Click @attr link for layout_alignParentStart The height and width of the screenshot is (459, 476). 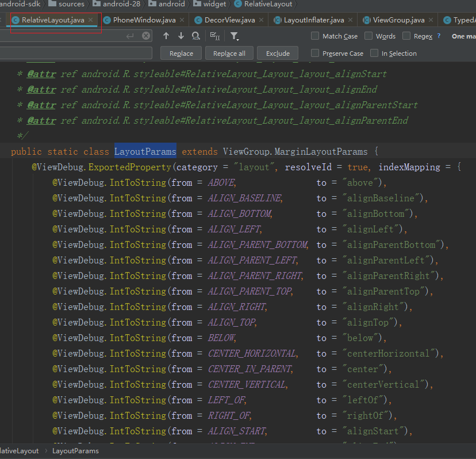pyautogui.click(x=41, y=105)
